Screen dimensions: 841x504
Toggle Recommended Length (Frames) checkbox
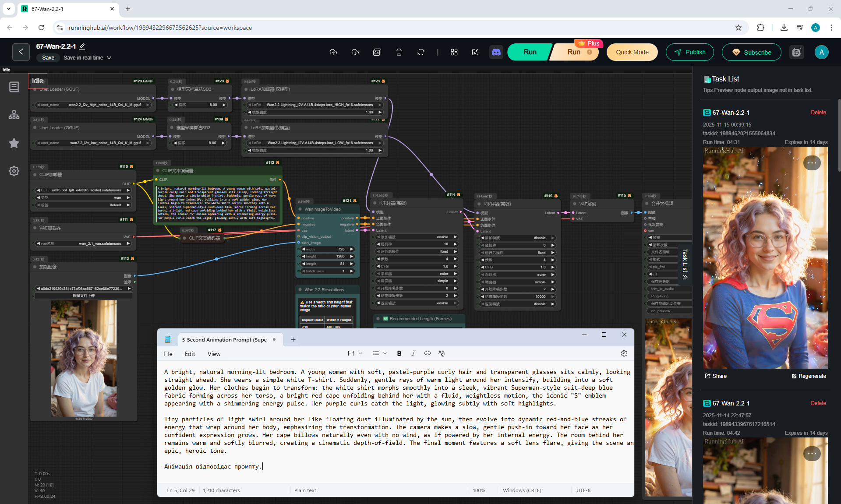tap(385, 319)
